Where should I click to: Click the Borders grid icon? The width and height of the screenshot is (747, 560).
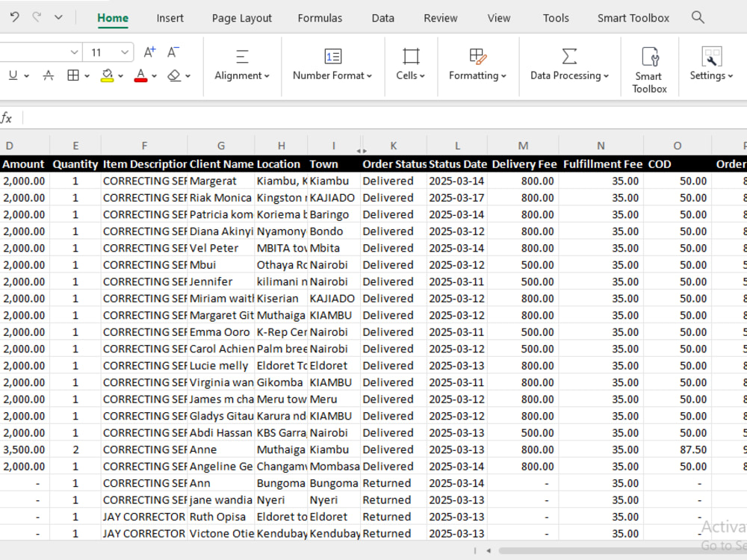click(73, 75)
